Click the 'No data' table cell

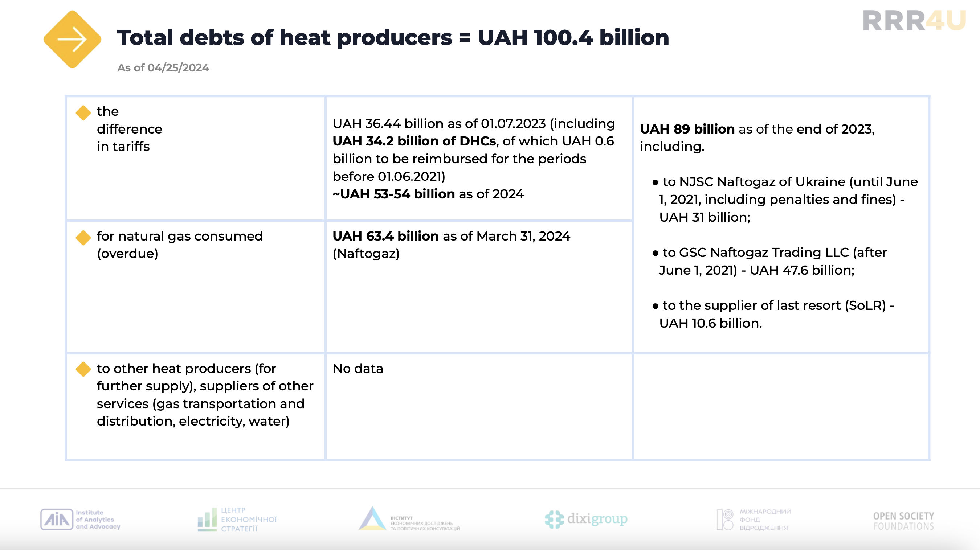pos(358,368)
